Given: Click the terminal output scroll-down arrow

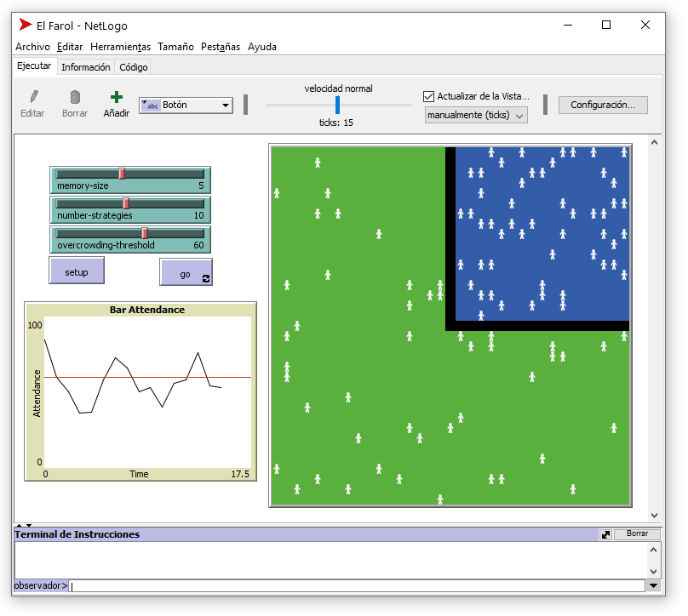Looking at the screenshot, I should point(653,571).
